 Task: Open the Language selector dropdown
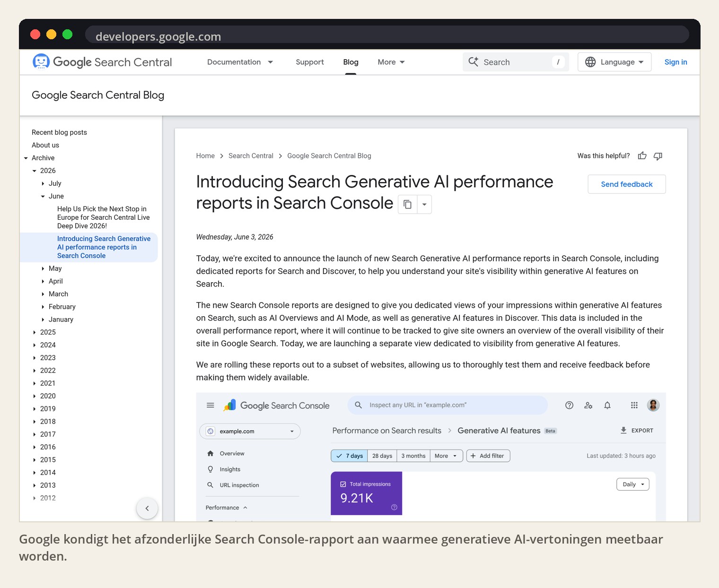coord(614,62)
